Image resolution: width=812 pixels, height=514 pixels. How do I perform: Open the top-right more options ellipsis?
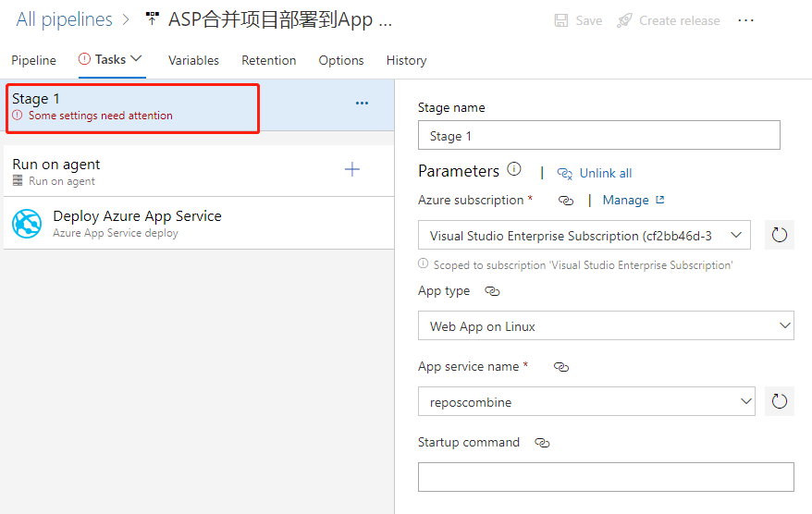click(x=745, y=20)
